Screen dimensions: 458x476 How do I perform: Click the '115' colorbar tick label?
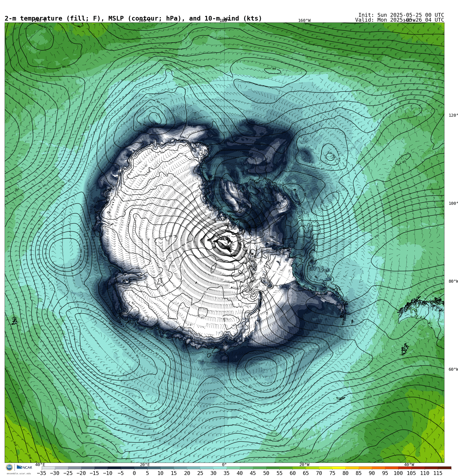coord(438,473)
